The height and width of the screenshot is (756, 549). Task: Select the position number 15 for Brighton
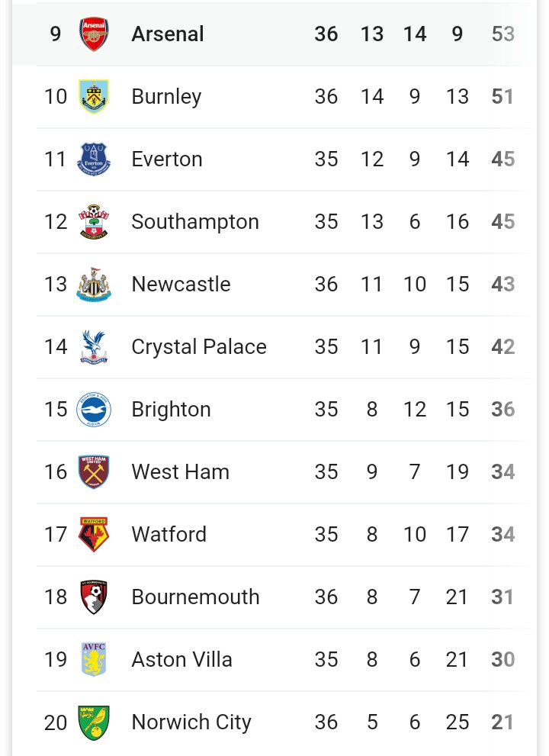pos(56,410)
